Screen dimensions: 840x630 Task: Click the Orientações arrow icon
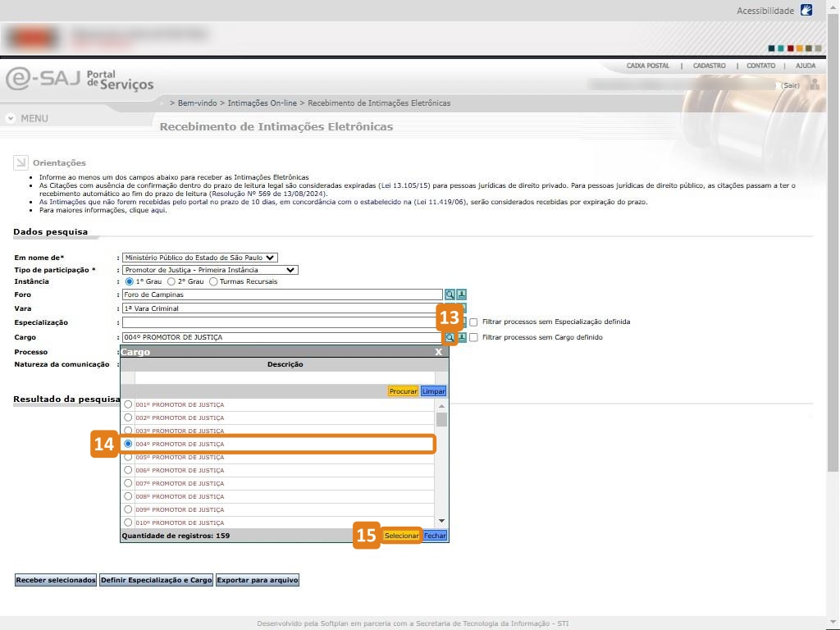tap(21, 162)
